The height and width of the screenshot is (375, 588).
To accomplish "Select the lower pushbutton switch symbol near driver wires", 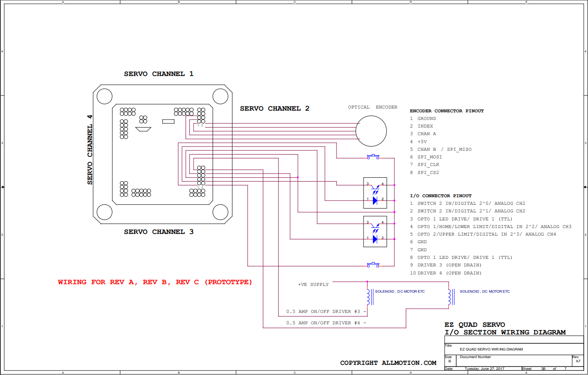I will [373, 264].
